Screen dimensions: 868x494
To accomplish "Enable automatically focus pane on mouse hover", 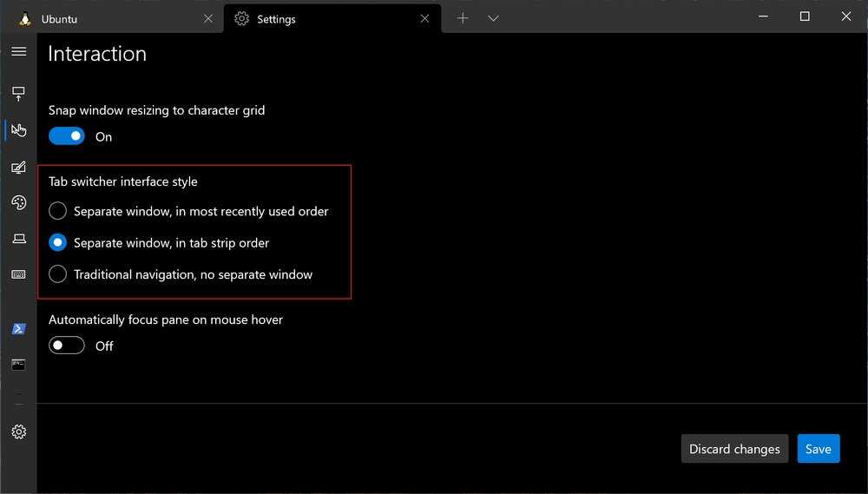I will click(67, 346).
